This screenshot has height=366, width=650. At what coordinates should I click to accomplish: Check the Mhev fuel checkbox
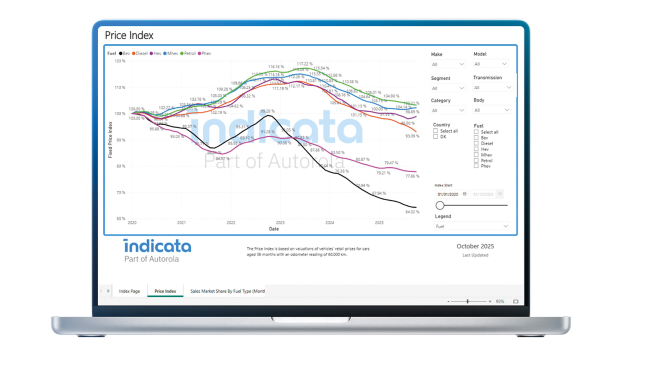point(476,155)
